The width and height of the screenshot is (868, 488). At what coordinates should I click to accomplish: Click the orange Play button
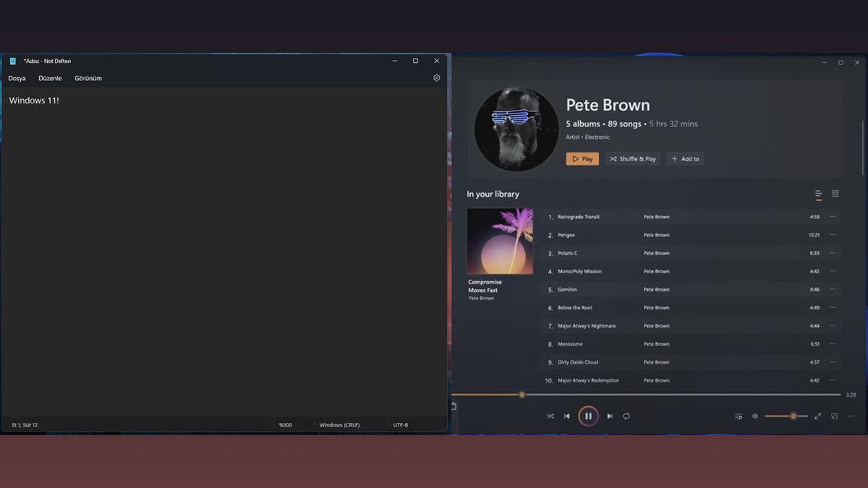coord(582,159)
